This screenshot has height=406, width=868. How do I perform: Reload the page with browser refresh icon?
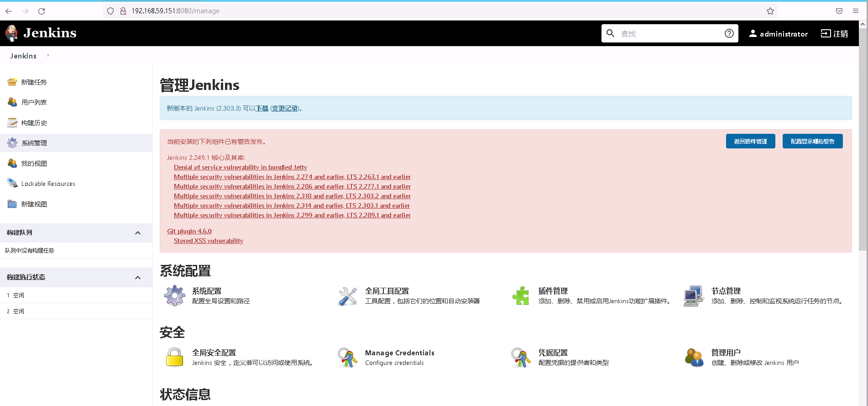(42, 11)
